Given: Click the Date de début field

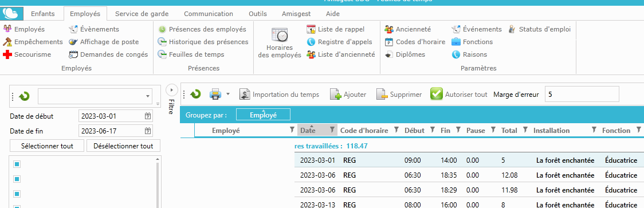Looking at the screenshot, I should coord(115,116).
